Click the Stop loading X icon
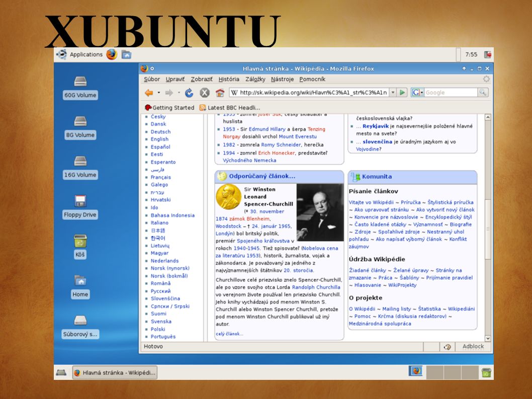The width and height of the screenshot is (532, 399). coord(205,93)
